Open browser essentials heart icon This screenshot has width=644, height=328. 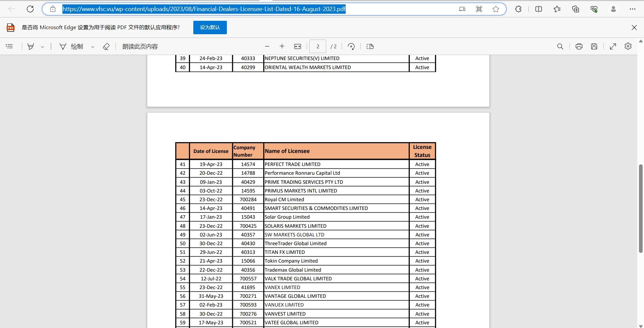click(594, 9)
